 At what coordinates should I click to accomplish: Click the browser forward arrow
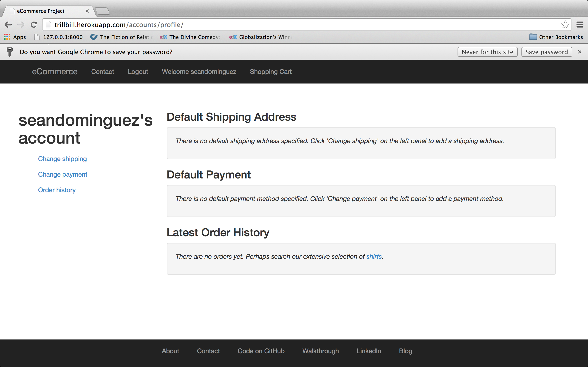(21, 25)
